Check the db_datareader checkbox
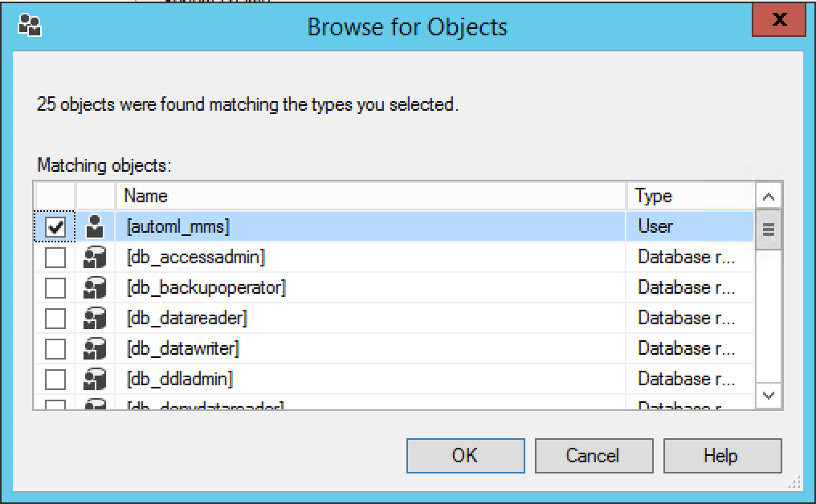816x504 pixels. (x=55, y=319)
